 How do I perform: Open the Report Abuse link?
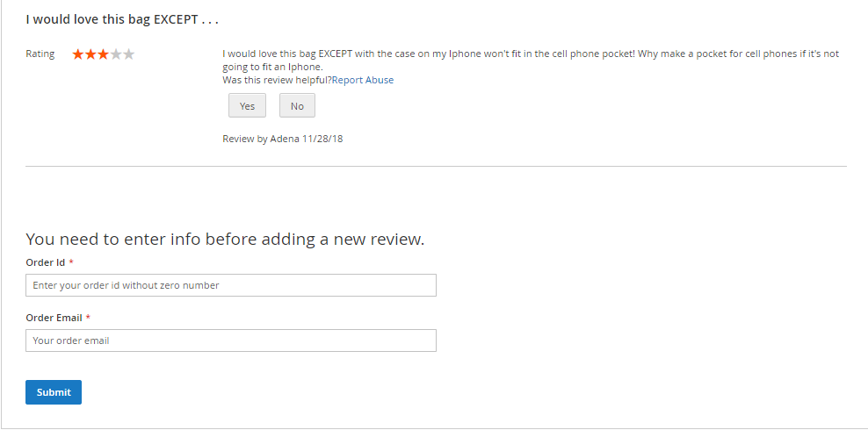click(x=363, y=80)
